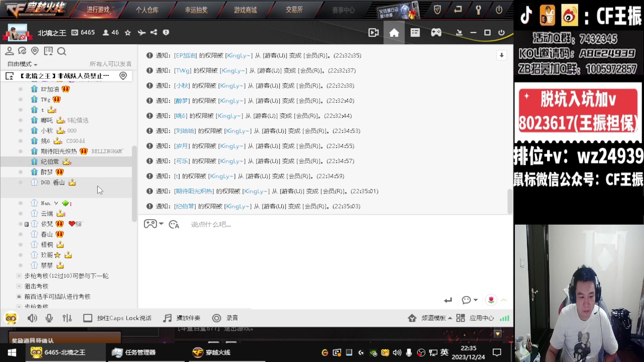The height and width of the screenshot is (362, 644).
Task: Expand the 狙击考核 sub-channel
Action: [36, 286]
